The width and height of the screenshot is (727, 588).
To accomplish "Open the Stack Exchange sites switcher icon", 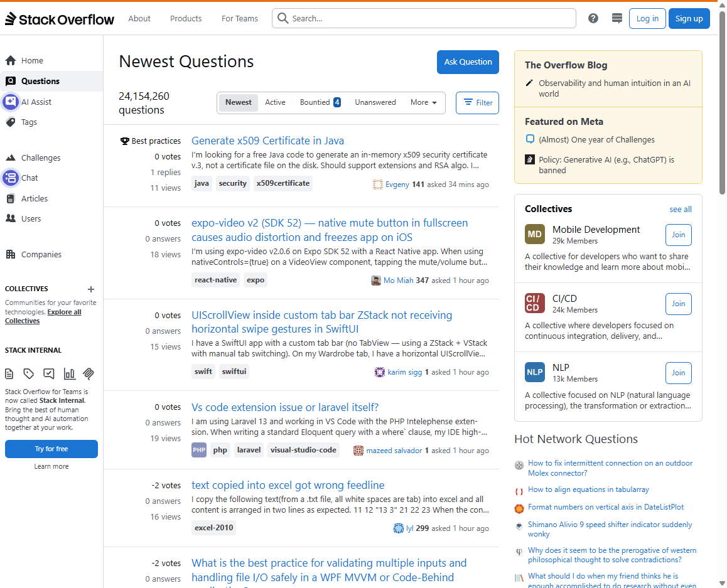I will click(x=617, y=19).
